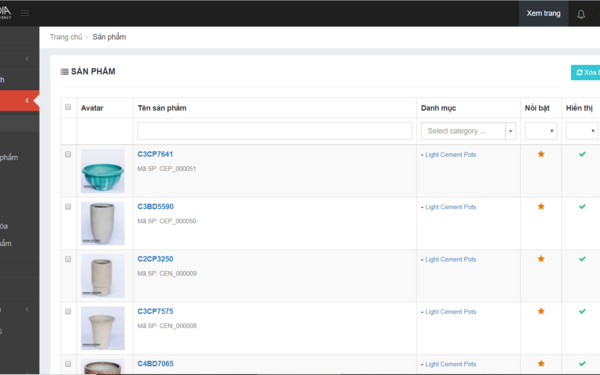Open product C3CP7575 link
Image resolution: width=600 pixels, height=375 pixels.
(155, 311)
